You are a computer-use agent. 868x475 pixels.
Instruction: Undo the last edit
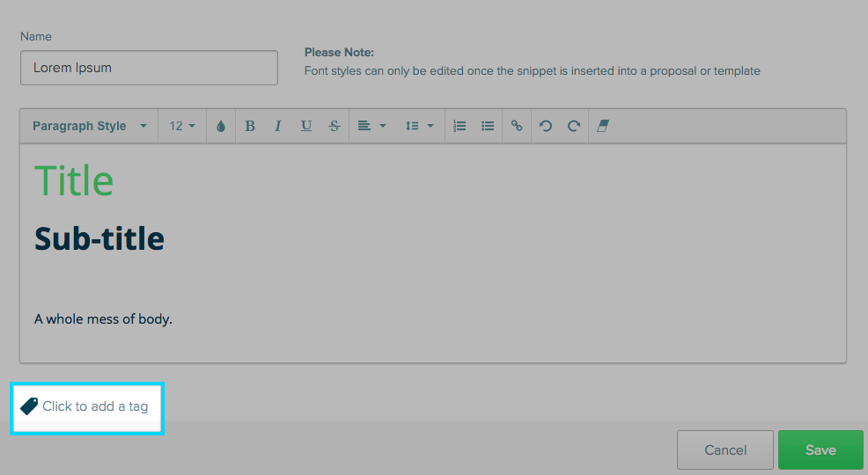546,126
